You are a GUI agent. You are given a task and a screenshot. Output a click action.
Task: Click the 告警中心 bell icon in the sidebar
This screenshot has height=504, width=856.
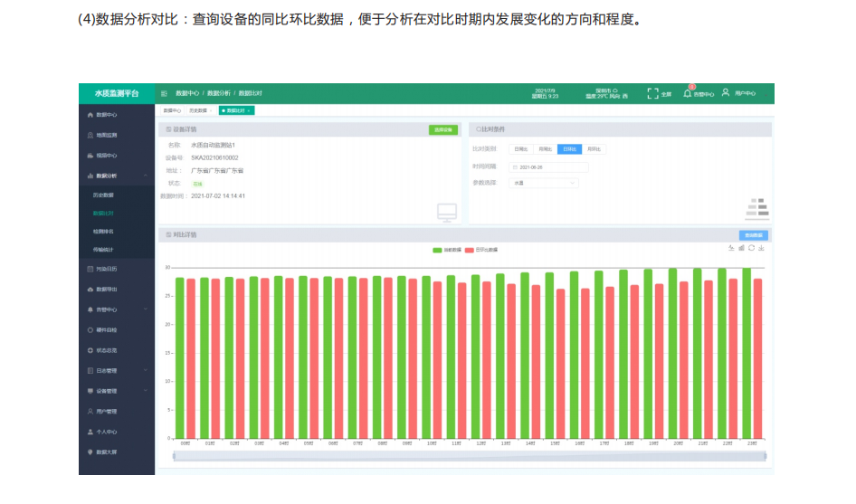click(90, 309)
